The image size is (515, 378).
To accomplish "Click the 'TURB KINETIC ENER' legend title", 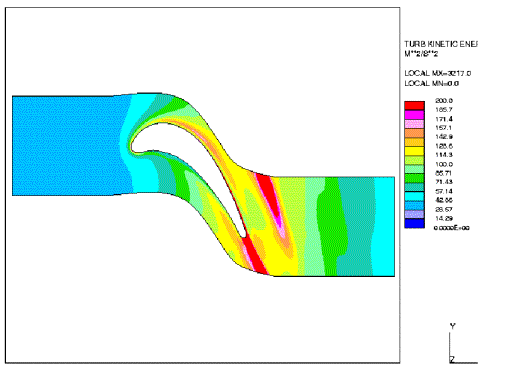I will pos(441,44).
